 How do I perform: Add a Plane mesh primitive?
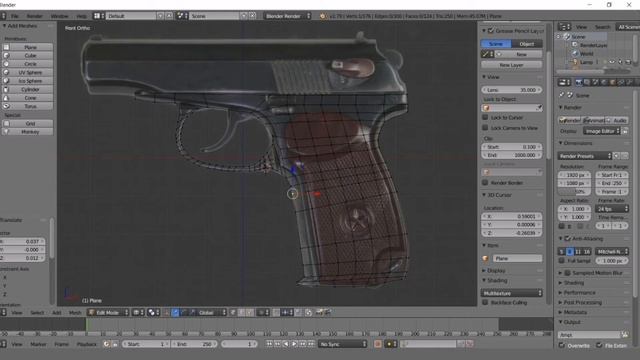[x=27, y=47]
